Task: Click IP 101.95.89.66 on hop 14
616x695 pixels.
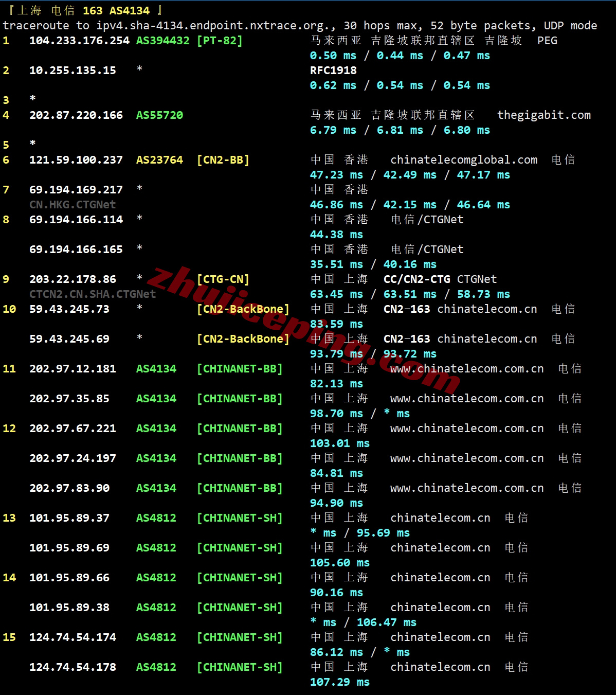Action: point(69,578)
